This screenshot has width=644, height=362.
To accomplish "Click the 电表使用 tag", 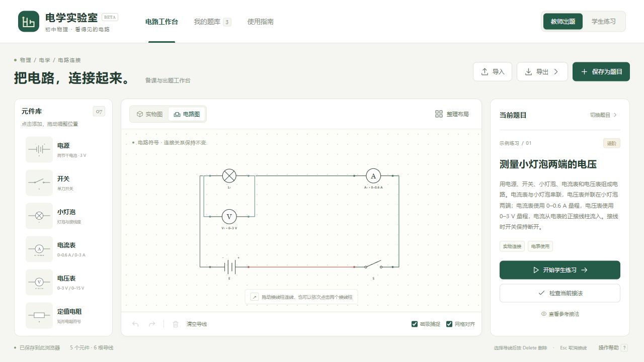I will coord(540,246).
